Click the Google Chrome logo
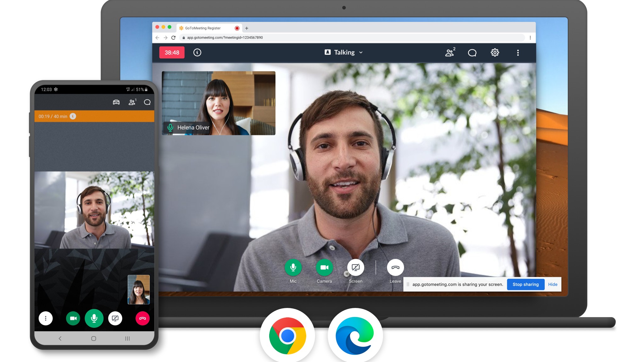Screen dimensions: 644x362 tap(287, 336)
